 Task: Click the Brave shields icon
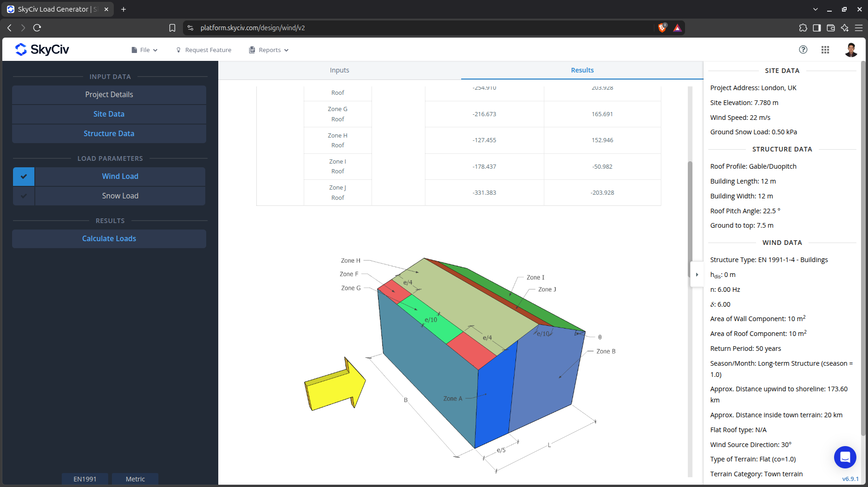pyautogui.click(x=662, y=28)
